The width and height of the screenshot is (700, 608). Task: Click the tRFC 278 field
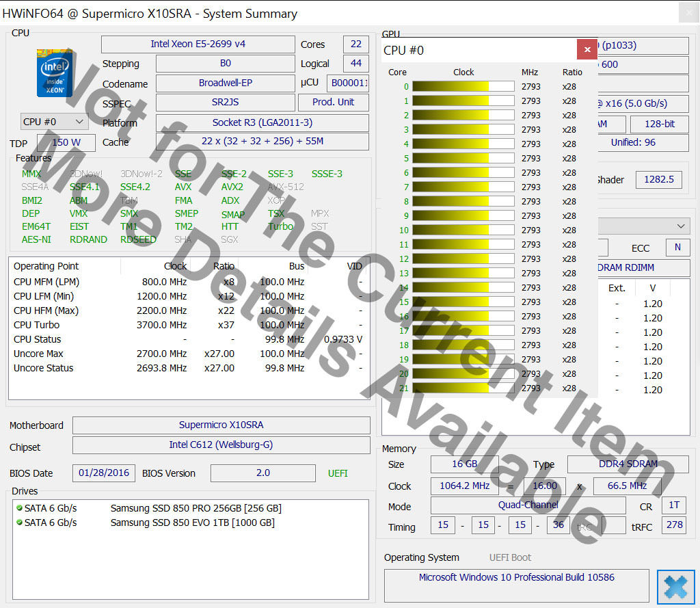[x=675, y=525]
